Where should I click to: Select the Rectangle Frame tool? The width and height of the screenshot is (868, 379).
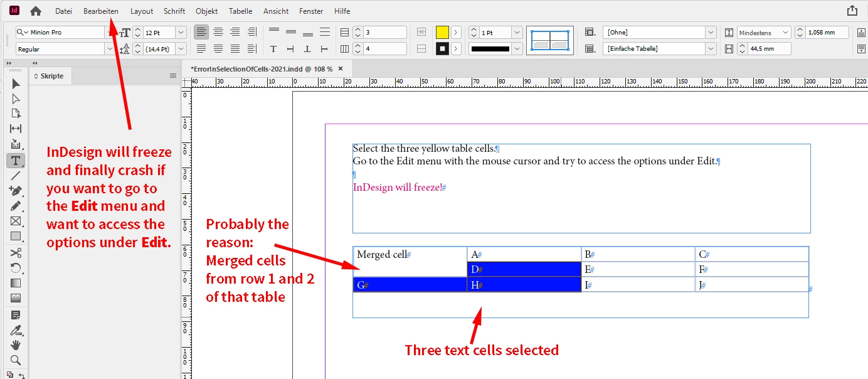(16, 221)
